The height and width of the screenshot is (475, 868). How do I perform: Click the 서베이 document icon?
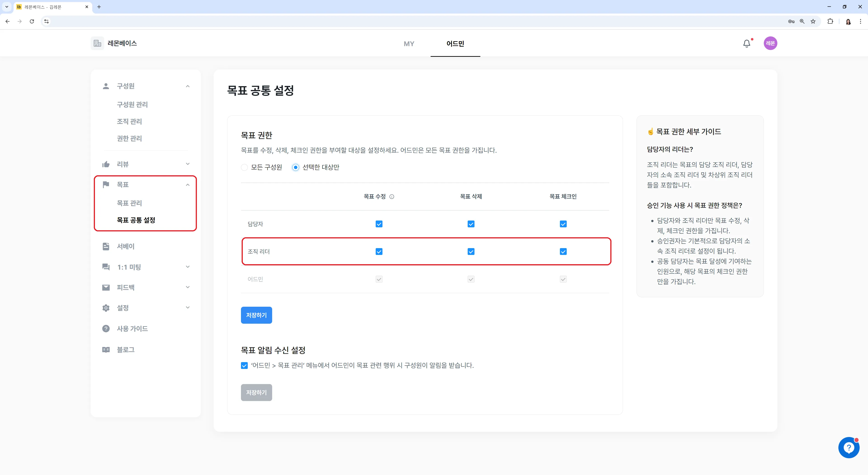click(x=106, y=246)
